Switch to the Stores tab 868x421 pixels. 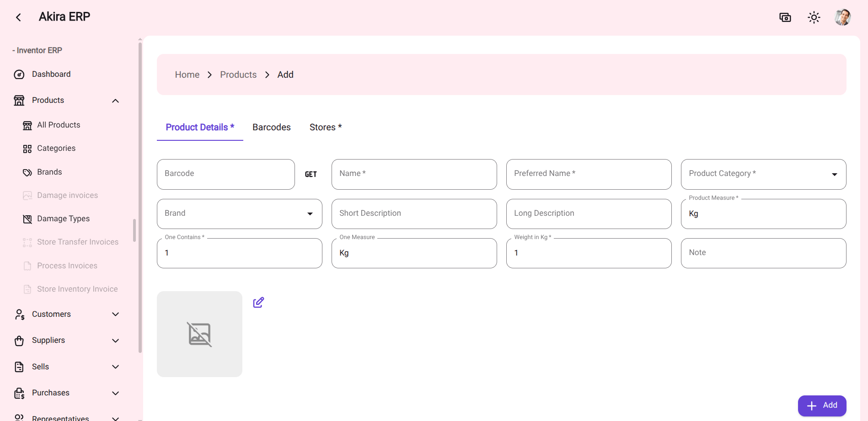click(326, 128)
